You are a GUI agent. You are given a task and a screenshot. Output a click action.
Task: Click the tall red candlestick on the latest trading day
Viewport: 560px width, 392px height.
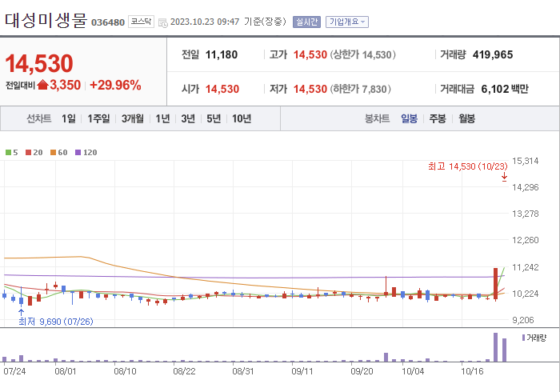point(496,283)
